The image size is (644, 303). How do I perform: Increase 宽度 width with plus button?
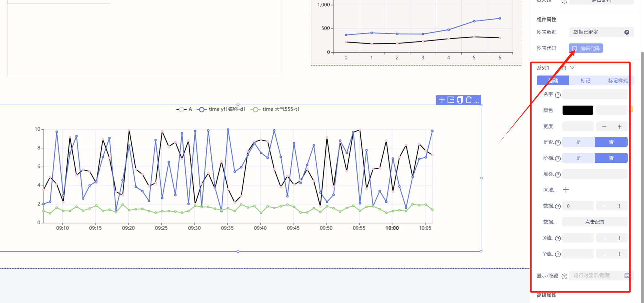(619, 126)
